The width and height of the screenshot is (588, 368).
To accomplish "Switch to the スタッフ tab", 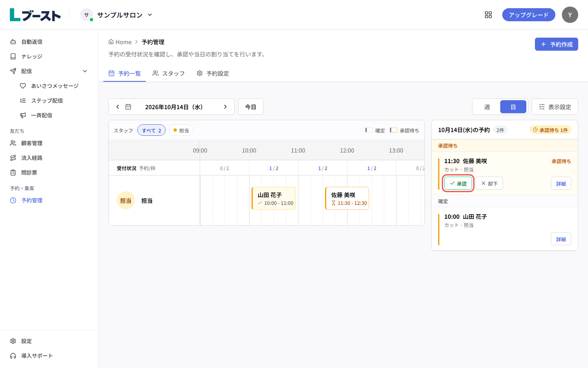I will (x=169, y=74).
